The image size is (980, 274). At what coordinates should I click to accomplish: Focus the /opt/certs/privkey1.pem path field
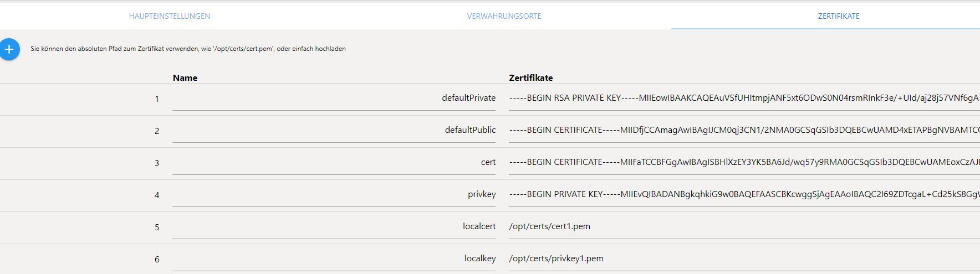[743, 259]
